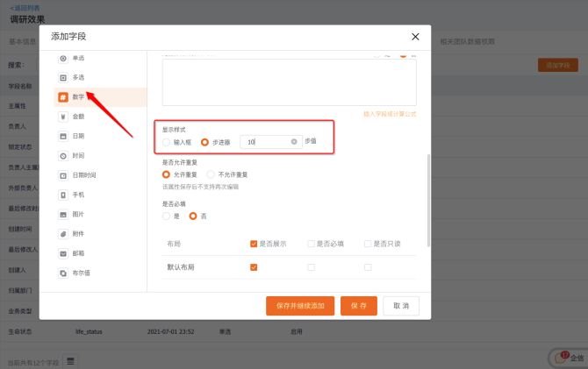Click the 取消 button
Viewport: 588px width, 369px height.
pyautogui.click(x=401, y=306)
